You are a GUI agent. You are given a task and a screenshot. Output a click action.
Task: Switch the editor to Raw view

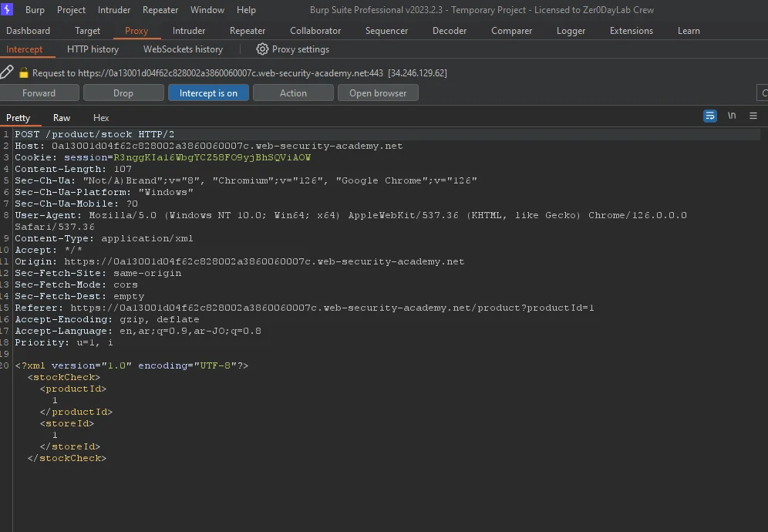pyautogui.click(x=62, y=117)
